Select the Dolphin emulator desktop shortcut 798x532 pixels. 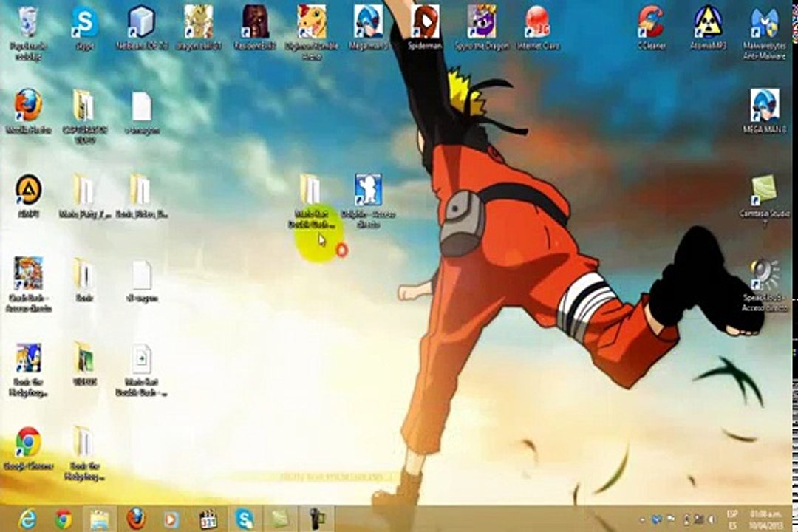[x=368, y=199]
